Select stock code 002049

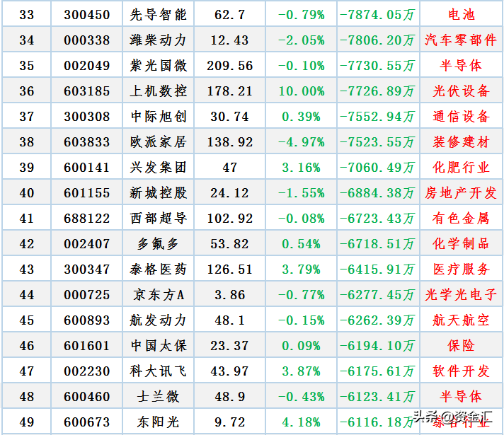(87, 66)
